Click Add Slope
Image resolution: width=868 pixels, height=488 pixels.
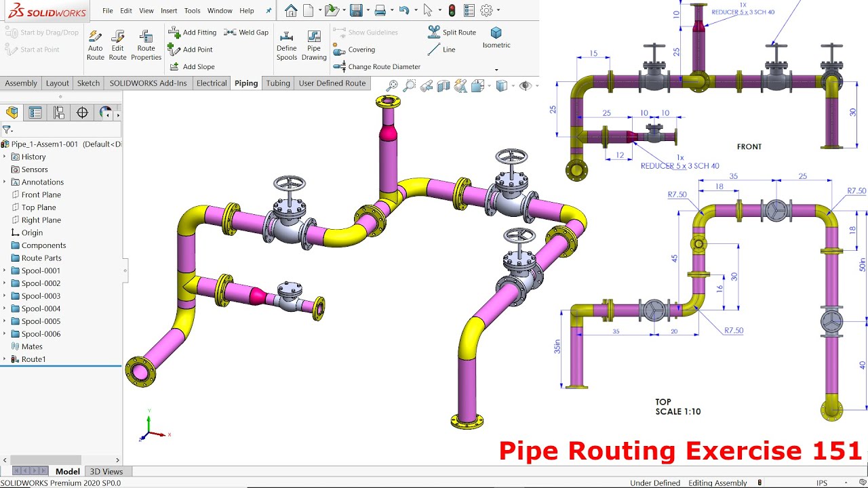[x=192, y=66]
